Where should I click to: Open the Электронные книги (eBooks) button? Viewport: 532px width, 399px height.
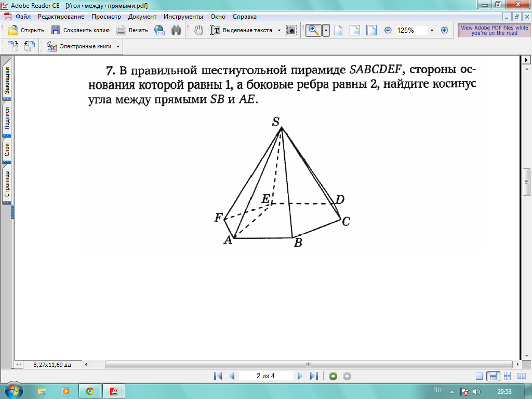tap(79, 46)
